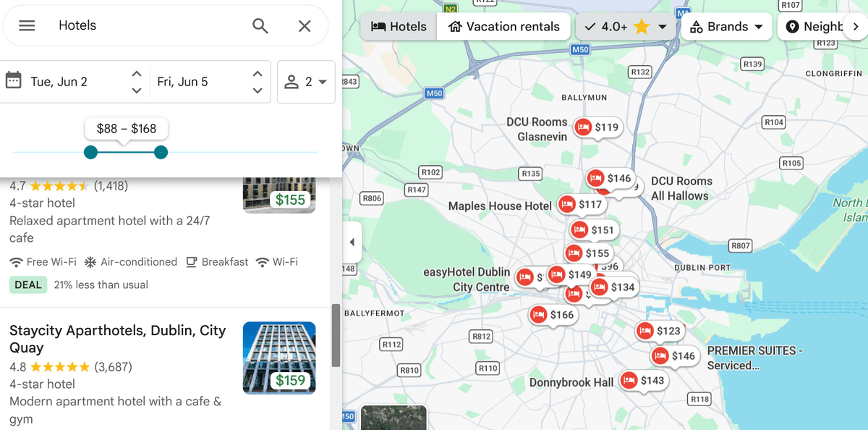
Task: Click the Staycity hotel photo thumbnail
Action: [279, 358]
